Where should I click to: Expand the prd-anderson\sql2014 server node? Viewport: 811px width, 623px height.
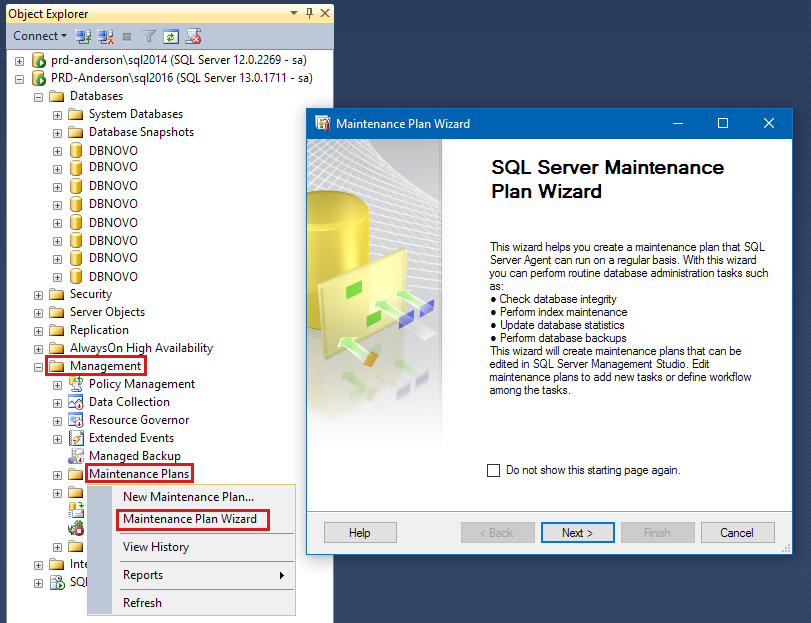click(x=20, y=62)
